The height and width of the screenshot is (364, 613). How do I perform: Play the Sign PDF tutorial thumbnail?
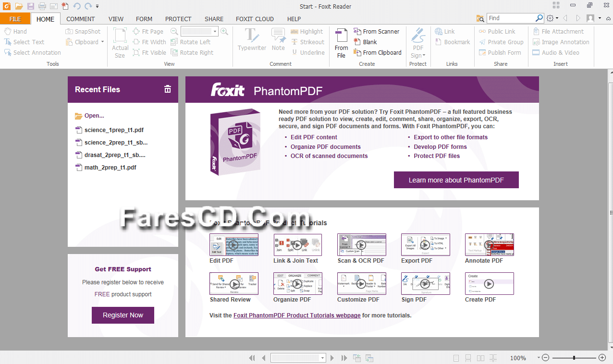pos(425,284)
